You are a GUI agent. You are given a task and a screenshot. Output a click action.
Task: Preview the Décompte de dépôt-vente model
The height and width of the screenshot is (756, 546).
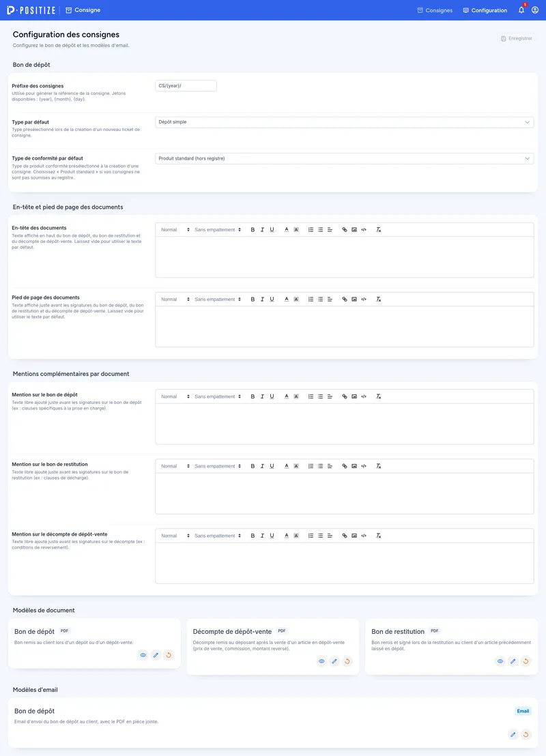tap(321, 661)
